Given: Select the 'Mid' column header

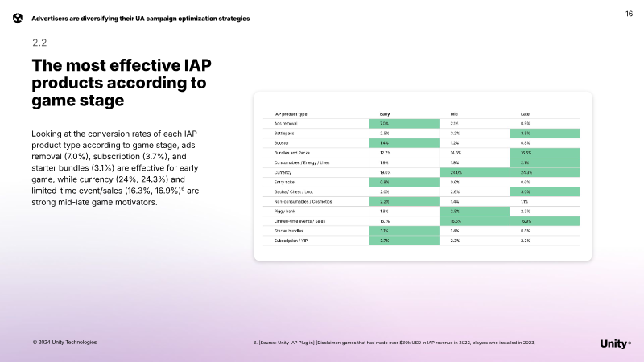Looking at the screenshot, I should pos(455,113).
